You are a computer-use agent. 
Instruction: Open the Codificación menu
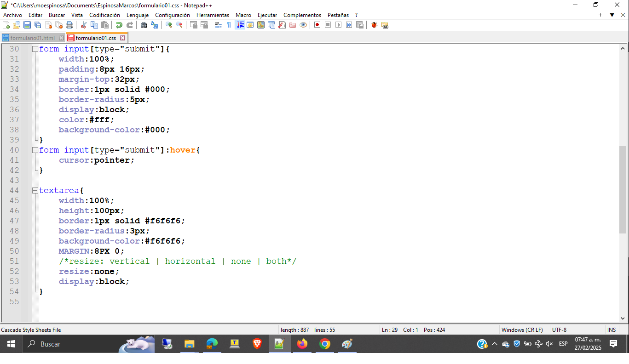[104, 15]
